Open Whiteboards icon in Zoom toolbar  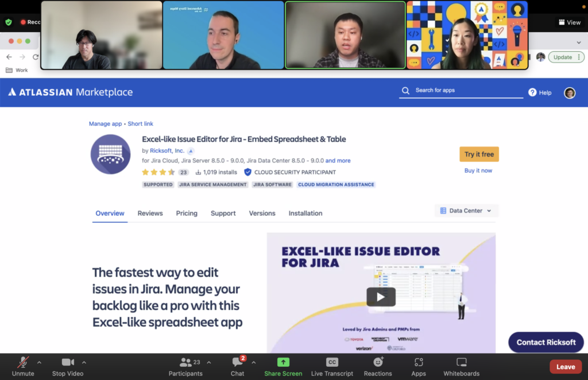tap(461, 362)
